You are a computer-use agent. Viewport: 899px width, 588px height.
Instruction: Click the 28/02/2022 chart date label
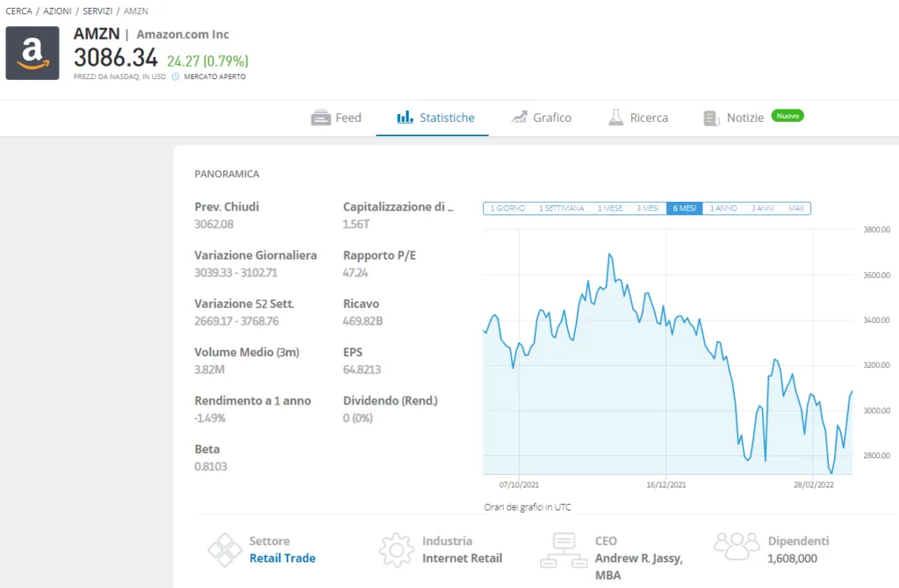[814, 484]
